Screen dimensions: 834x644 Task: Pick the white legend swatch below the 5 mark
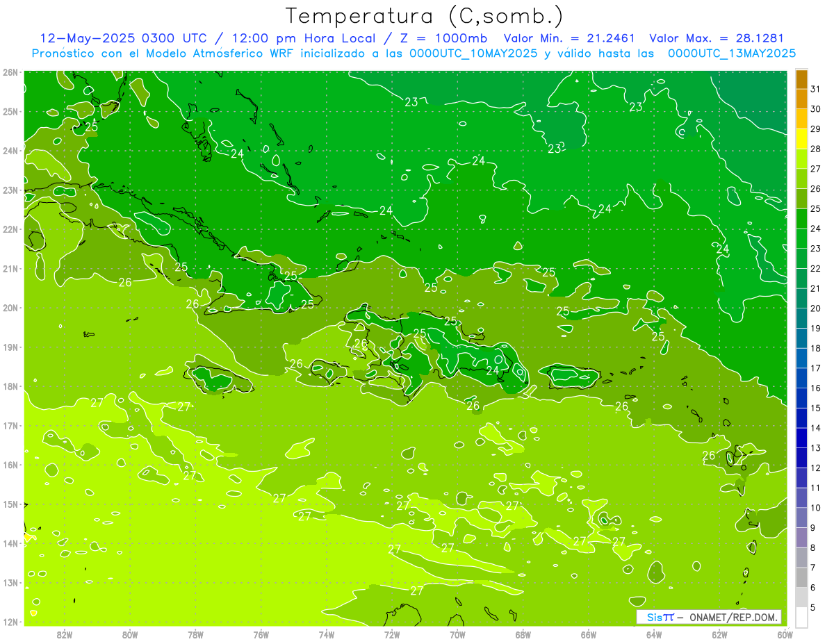(x=801, y=617)
